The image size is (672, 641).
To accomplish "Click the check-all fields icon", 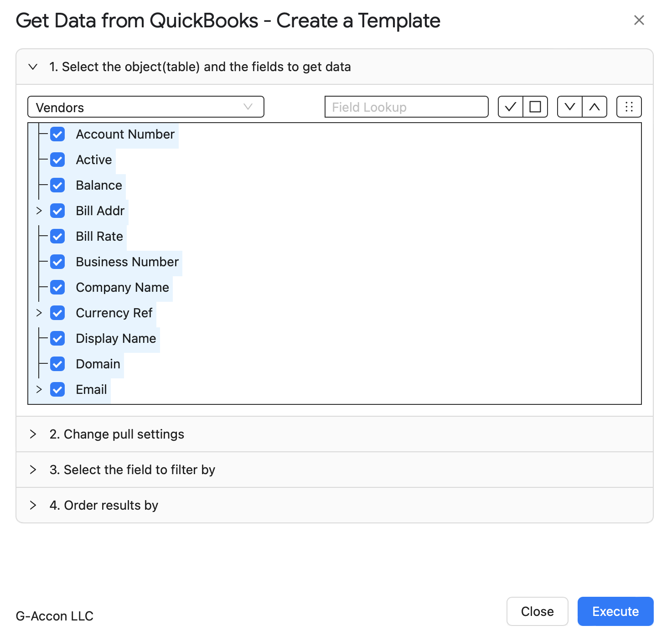I will [511, 107].
